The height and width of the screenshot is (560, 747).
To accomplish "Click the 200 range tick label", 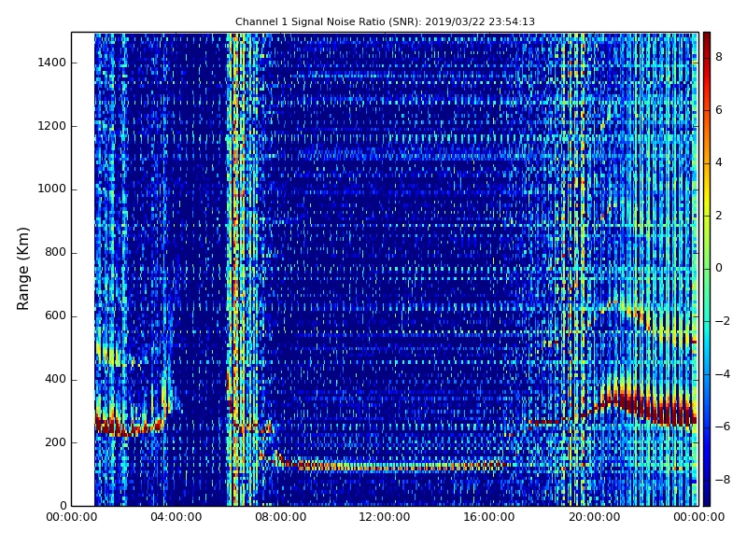I will pyautogui.click(x=55, y=442).
